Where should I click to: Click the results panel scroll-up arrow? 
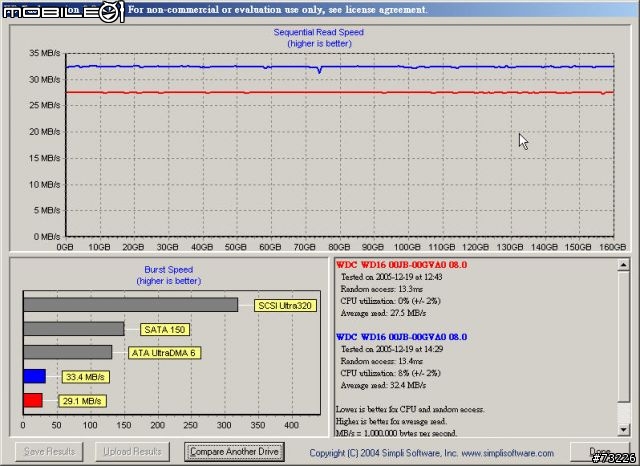(623, 265)
